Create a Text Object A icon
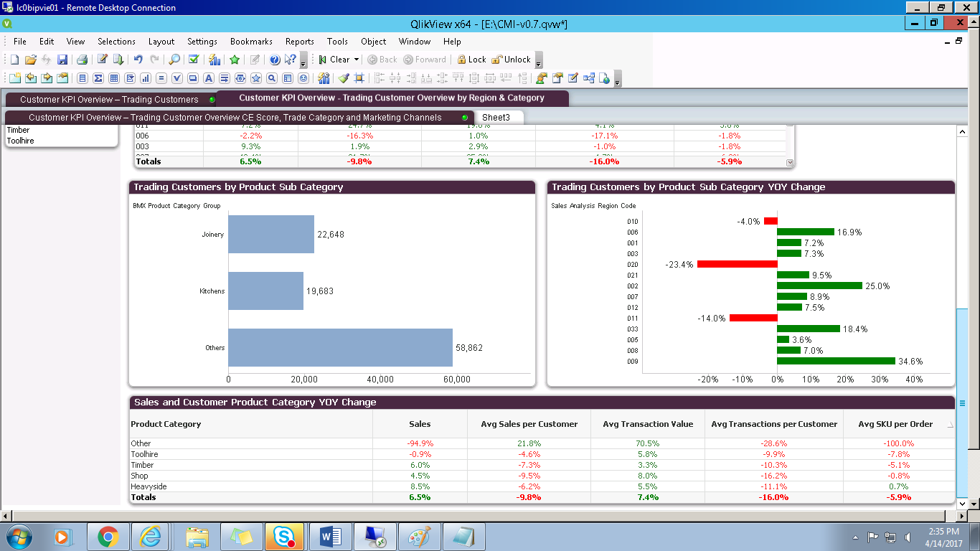Screen dimensions: 980x551 click(209, 78)
